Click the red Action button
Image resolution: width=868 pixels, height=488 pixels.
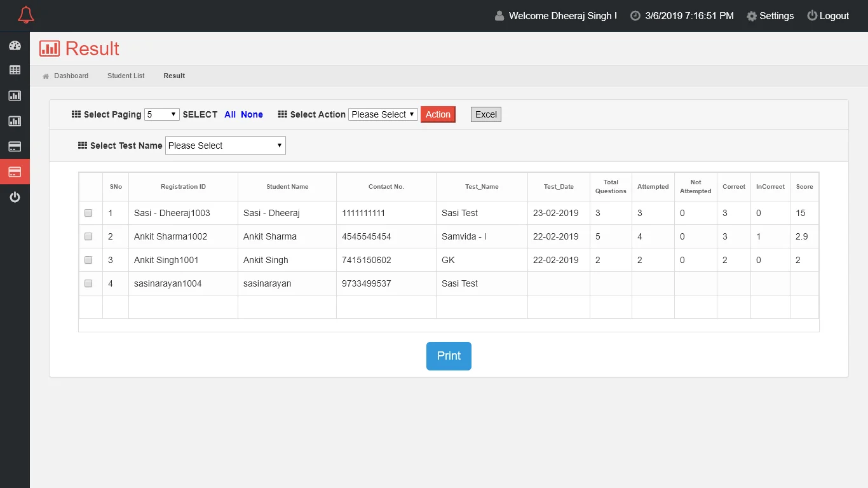[x=438, y=114]
